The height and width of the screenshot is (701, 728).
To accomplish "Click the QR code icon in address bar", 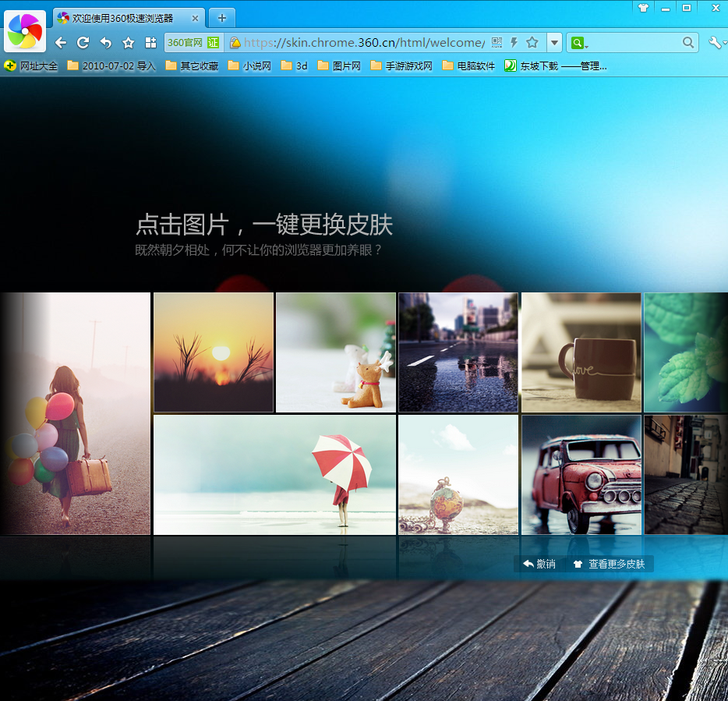I will 497,43.
